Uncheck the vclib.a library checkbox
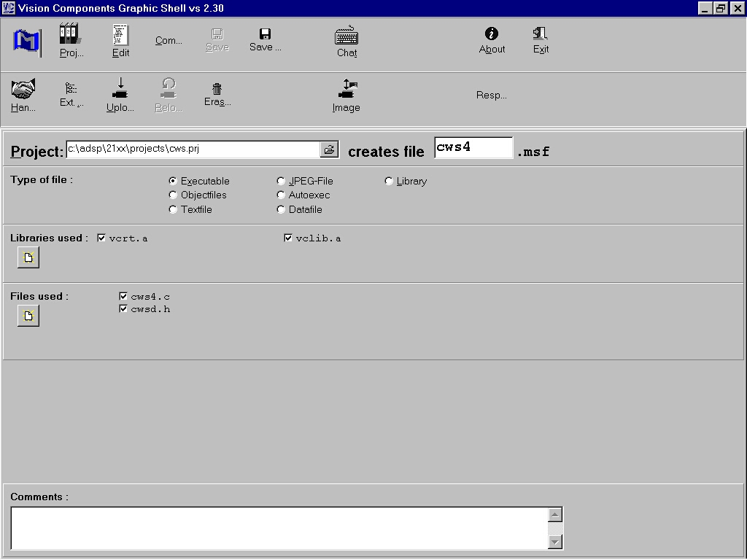The image size is (747, 560). [287, 238]
